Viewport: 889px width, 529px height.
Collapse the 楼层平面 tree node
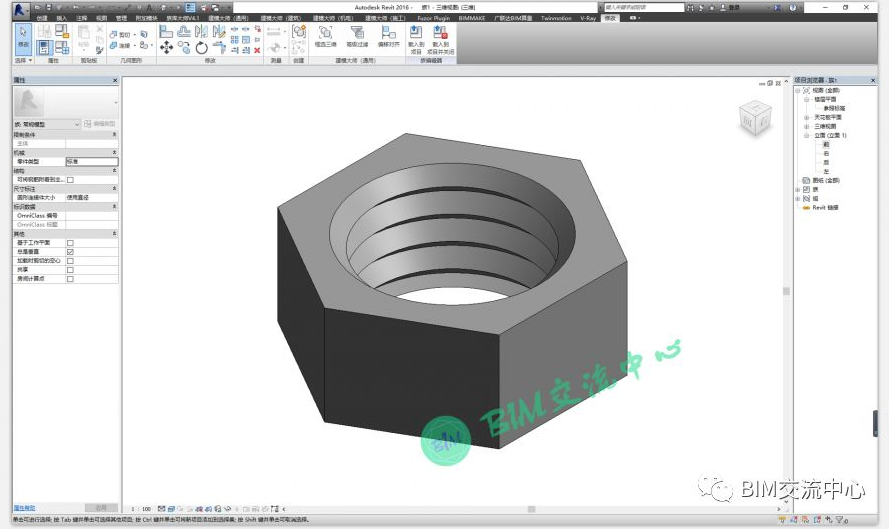pyautogui.click(x=806, y=99)
